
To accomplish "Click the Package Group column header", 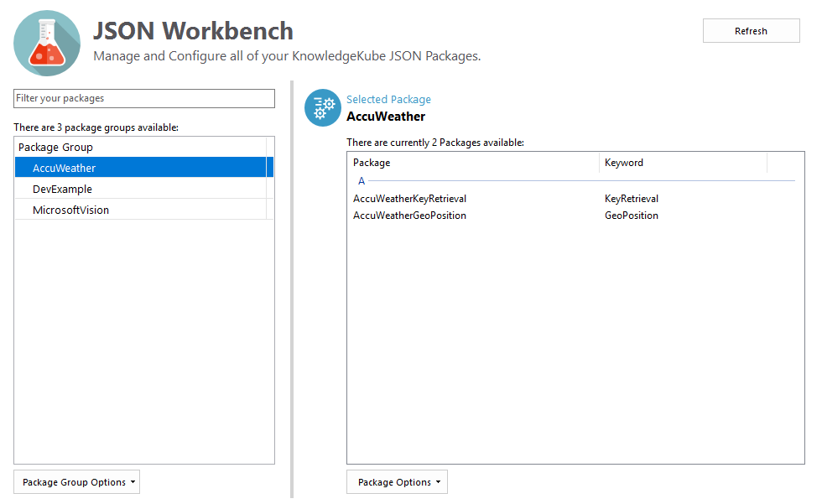I will click(141, 148).
